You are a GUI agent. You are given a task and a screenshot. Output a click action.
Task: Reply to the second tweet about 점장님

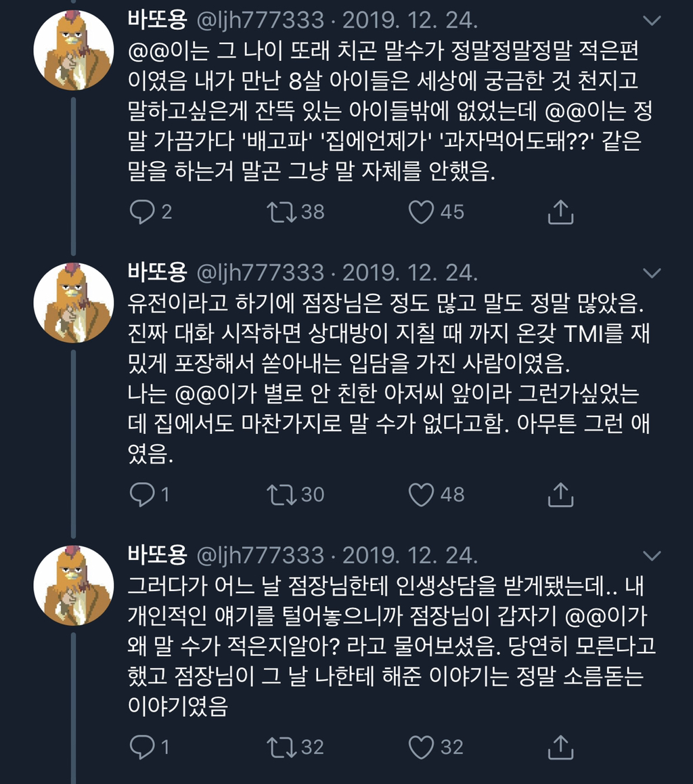142,495
